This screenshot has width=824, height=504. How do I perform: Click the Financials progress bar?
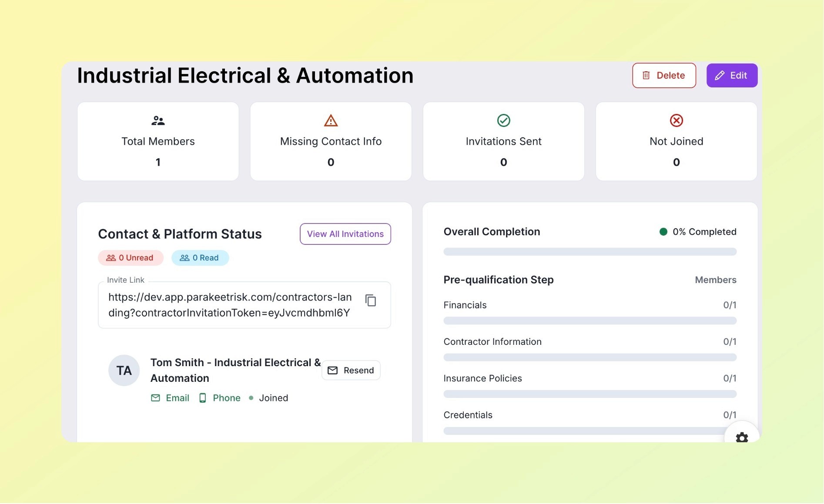(x=590, y=321)
